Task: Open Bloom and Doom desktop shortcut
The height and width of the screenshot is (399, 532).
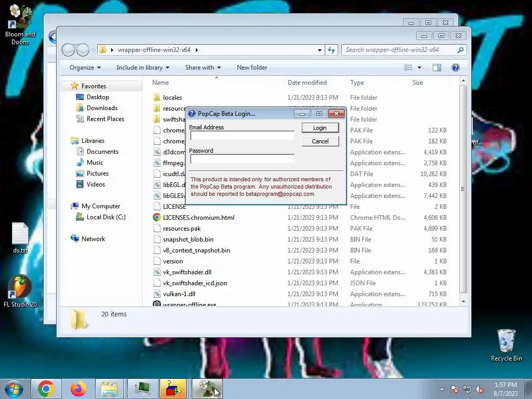Action: click(20, 24)
